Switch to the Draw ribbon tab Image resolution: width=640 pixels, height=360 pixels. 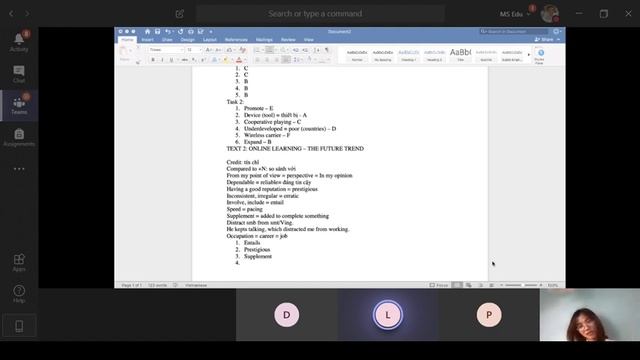coord(167,40)
